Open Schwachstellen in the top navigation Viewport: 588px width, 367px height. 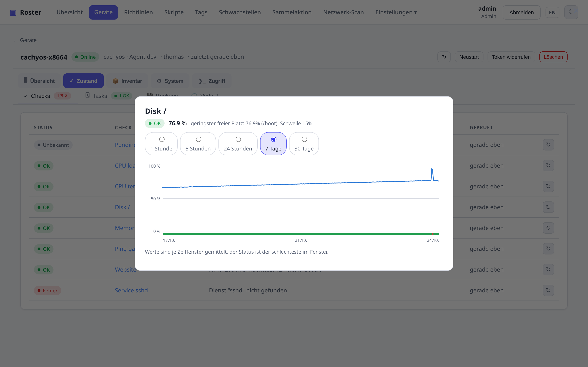239,12
